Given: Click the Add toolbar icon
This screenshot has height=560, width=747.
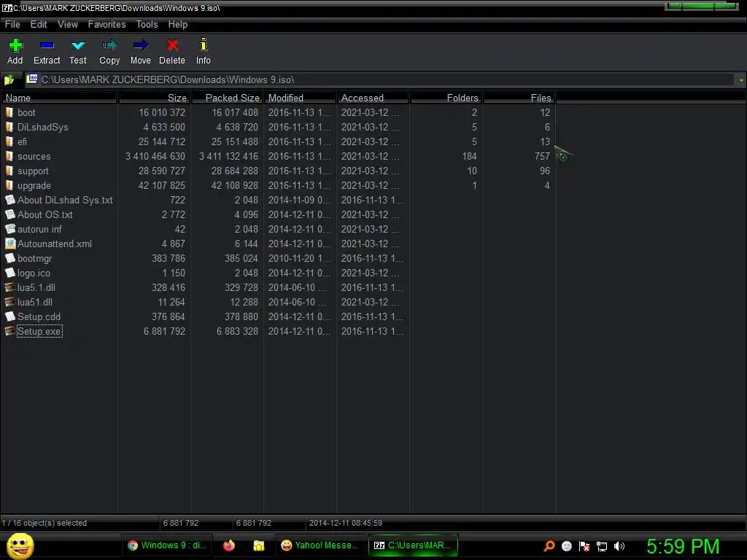Looking at the screenshot, I should 15,45.
